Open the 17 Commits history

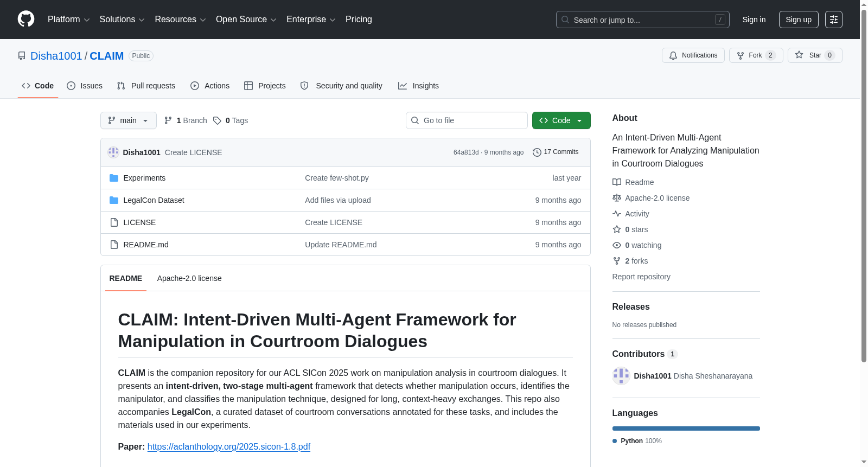tap(556, 152)
